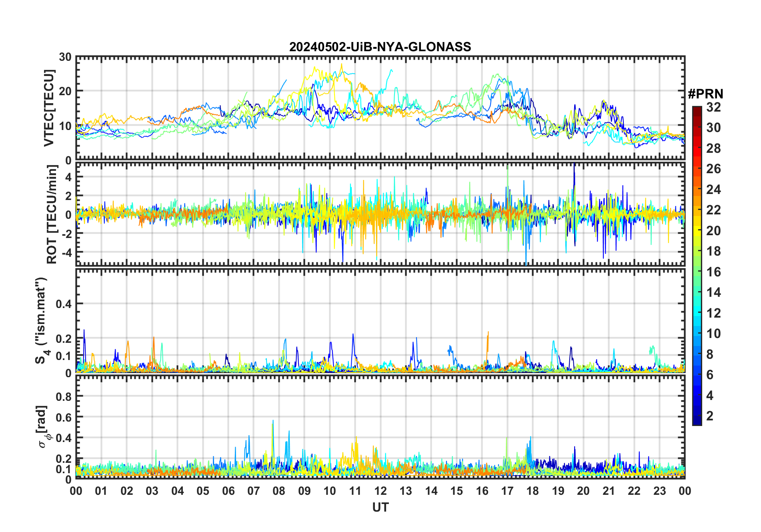Select x-axis hour label 03
Viewport: 761px width, 532px height.
coord(152,491)
